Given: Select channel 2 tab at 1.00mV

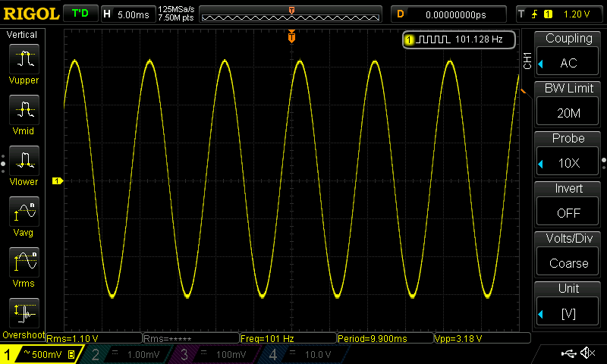Looking at the screenshot, I should click(x=127, y=354).
